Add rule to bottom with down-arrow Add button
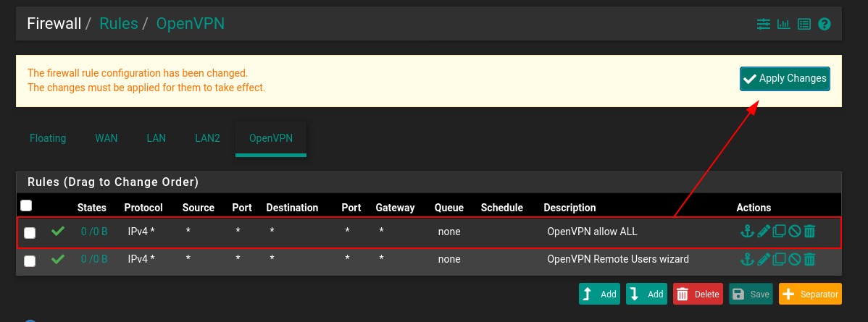Image resolution: width=868 pixels, height=322 pixels. click(646, 294)
